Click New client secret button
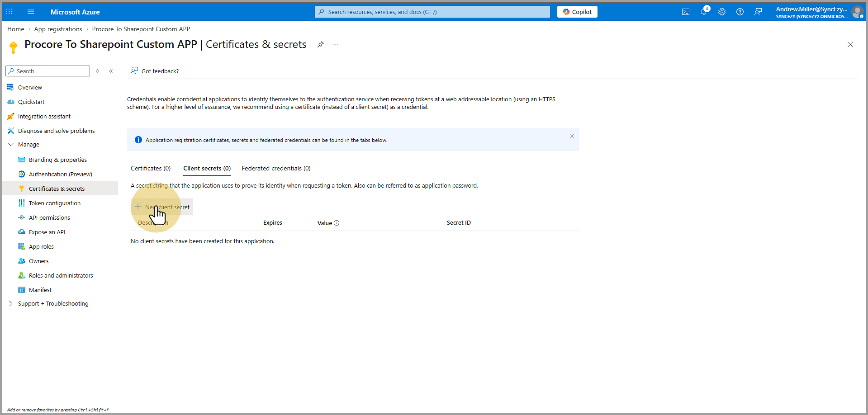The image size is (868, 415). (162, 207)
